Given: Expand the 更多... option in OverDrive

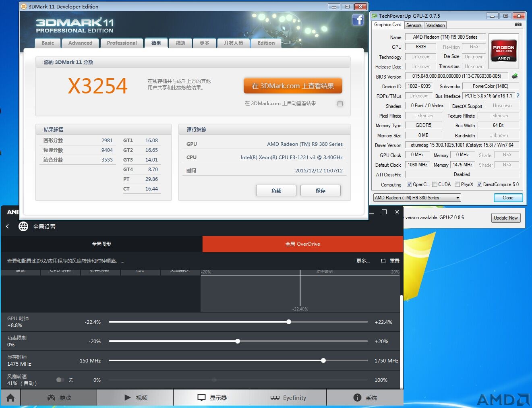Looking at the screenshot, I should [363, 261].
